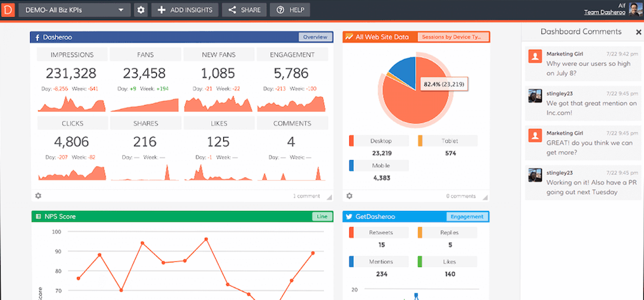Click the NPS Score widget table icon
Screen dimensions: 644x300
point(38,216)
